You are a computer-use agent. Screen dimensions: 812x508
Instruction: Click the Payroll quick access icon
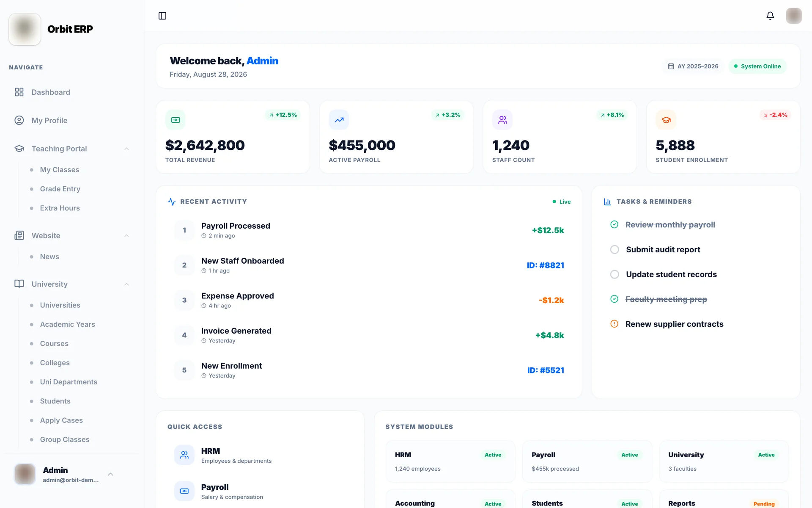pos(184,491)
